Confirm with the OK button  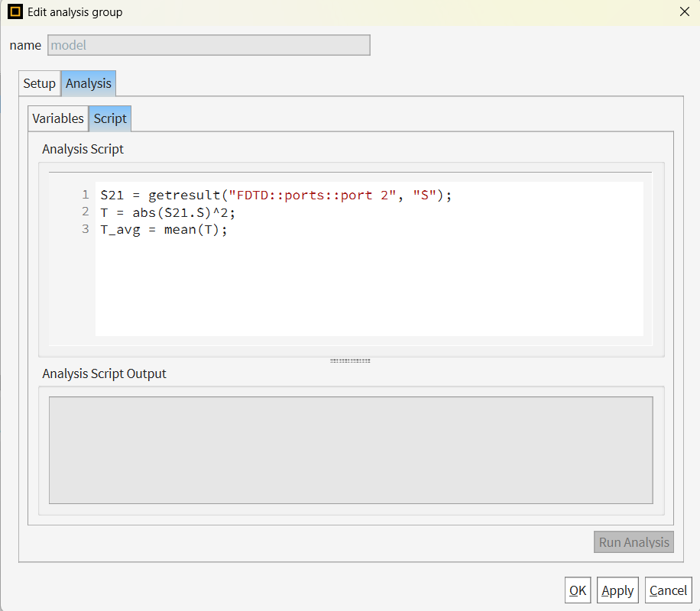tap(578, 590)
